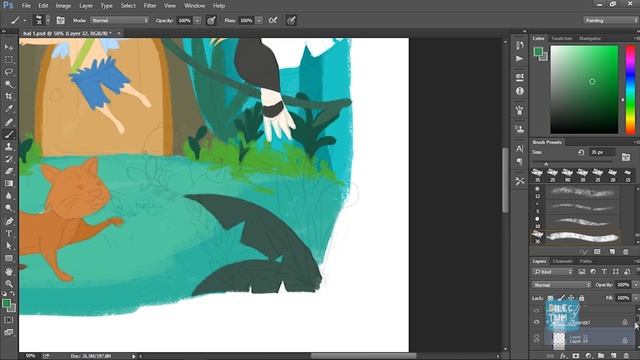Screen dimensions: 640x360
Task: Select the Gradient tool
Action: pyautogui.click(x=9, y=183)
